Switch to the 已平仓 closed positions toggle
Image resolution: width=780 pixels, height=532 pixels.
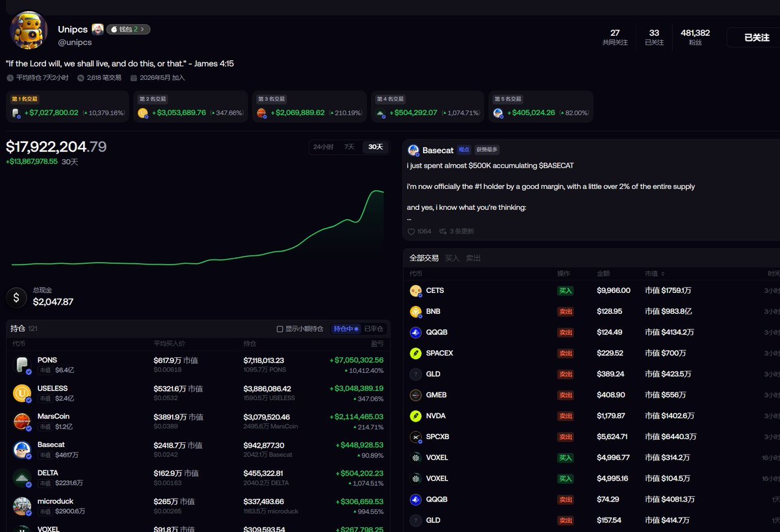373,329
